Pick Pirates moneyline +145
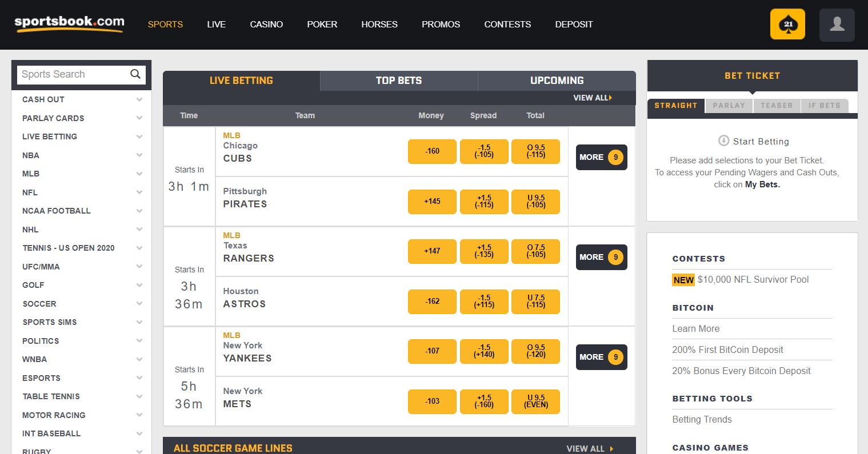This screenshot has width=868, height=454. (x=432, y=202)
